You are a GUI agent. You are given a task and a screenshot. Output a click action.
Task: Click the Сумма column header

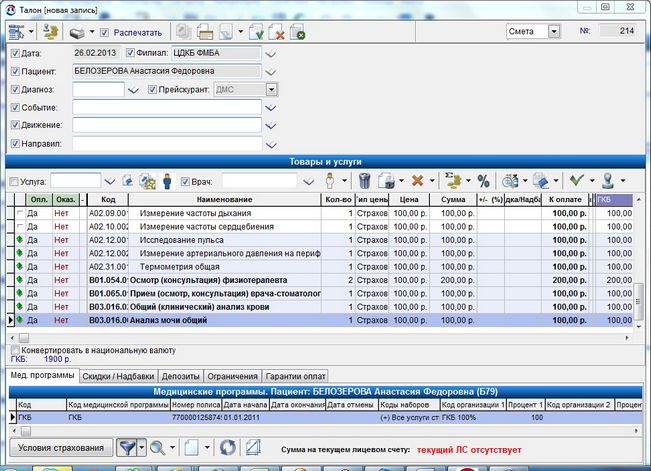pyautogui.click(x=453, y=200)
